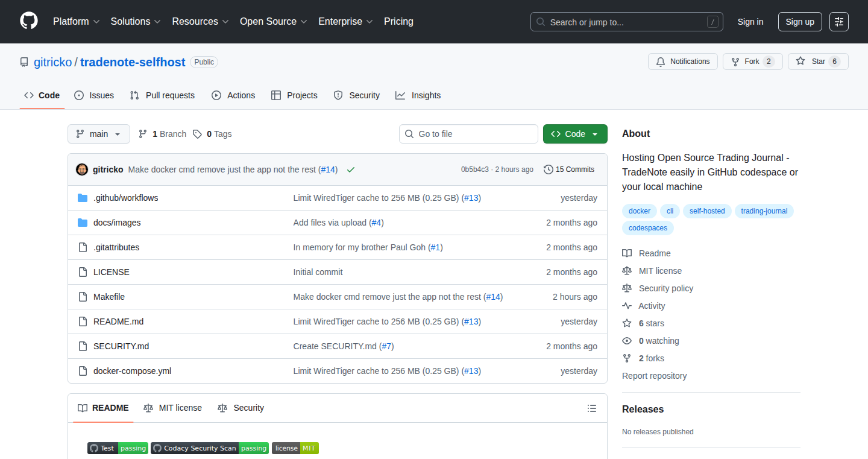Click the book icon beside Readme
Image resolution: width=868 pixels, height=459 pixels.
point(627,253)
